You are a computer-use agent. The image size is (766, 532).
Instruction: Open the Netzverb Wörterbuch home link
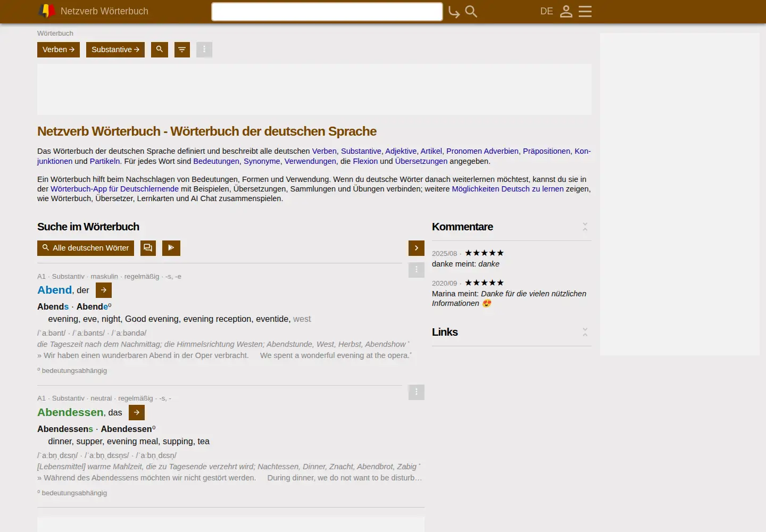104,11
